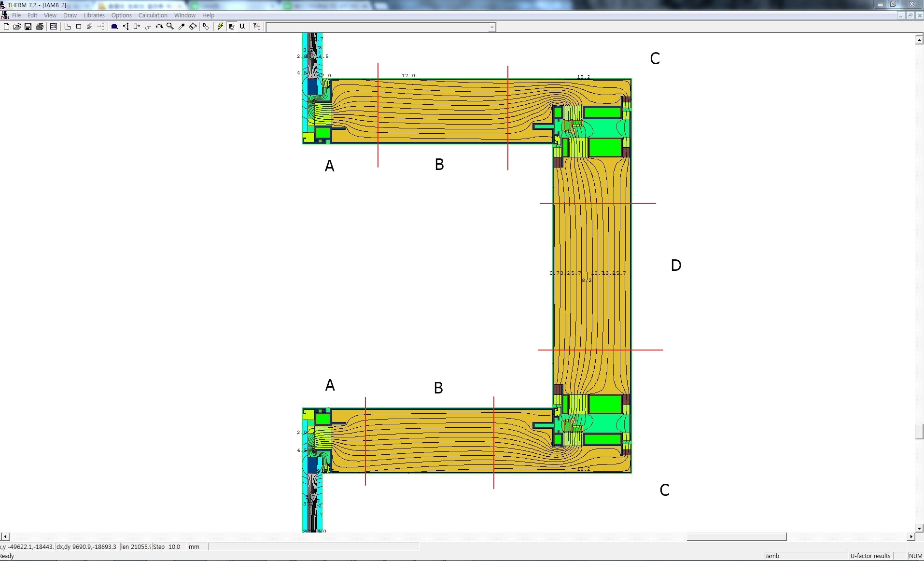Save the file with floppy disk icon
Image resolution: width=924 pixels, height=561 pixels.
tap(28, 27)
